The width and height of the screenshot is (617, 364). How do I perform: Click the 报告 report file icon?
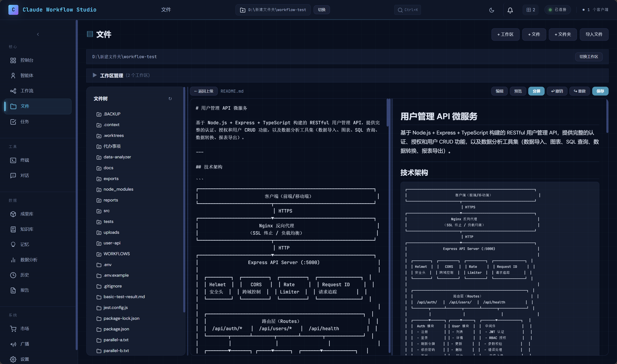click(13, 290)
